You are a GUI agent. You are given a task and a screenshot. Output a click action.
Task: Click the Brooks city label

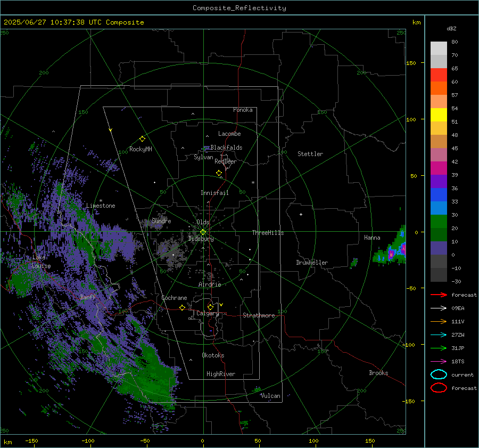[378, 373]
